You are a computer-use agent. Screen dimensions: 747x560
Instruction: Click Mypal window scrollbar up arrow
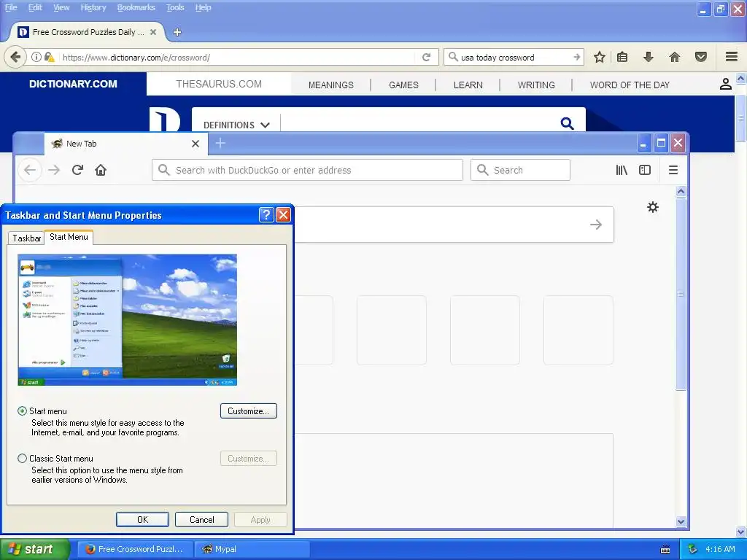[681, 192]
